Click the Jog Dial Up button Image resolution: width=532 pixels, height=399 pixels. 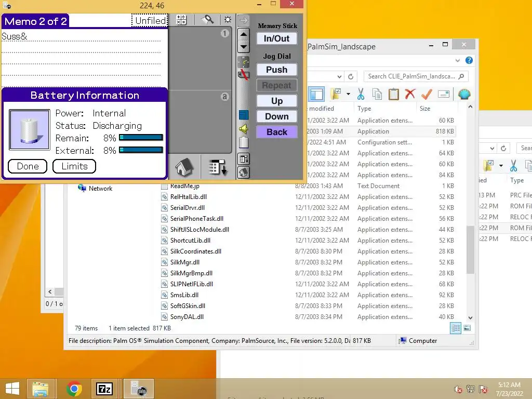277,101
